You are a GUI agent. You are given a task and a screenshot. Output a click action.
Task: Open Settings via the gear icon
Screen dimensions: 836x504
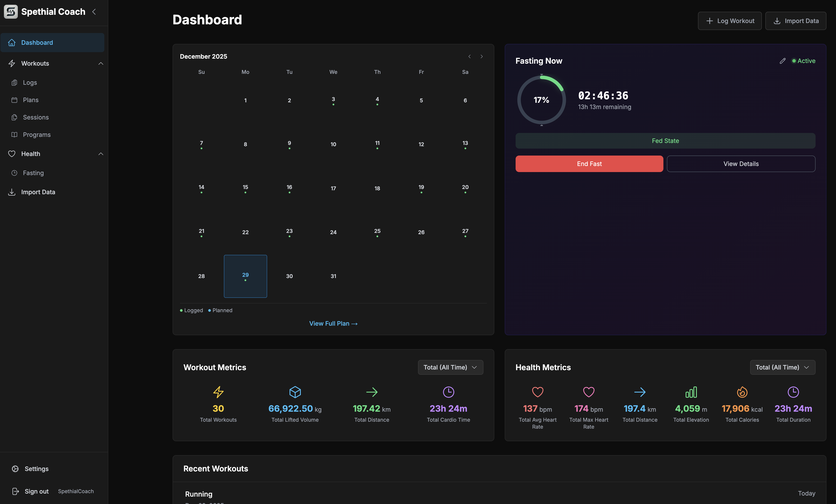coord(15,468)
